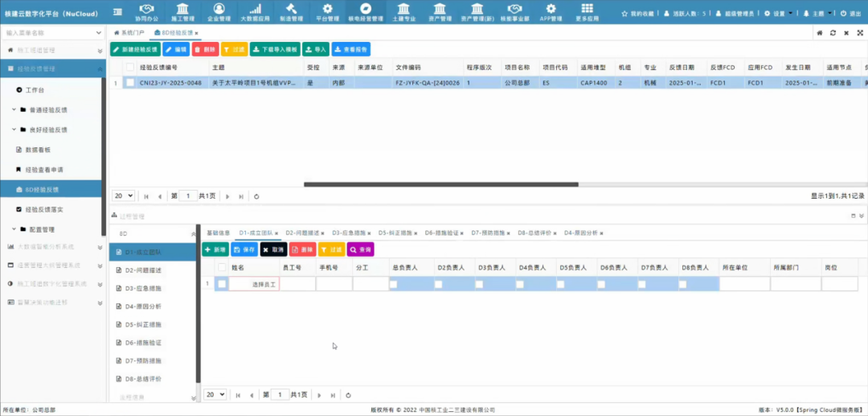The height and width of the screenshot is (416, 868).
Task: Refresh the upper grid with the reload icon
Action: click(256, 196)
